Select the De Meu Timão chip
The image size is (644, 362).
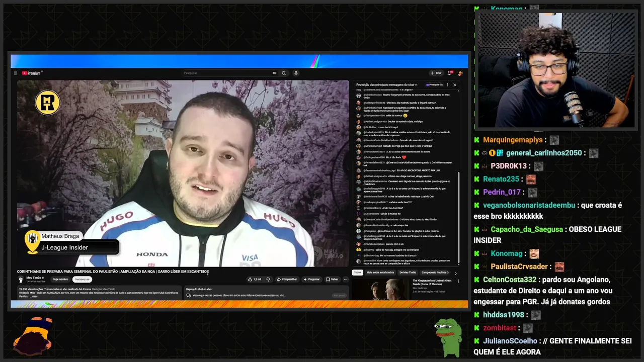(408, 273)
